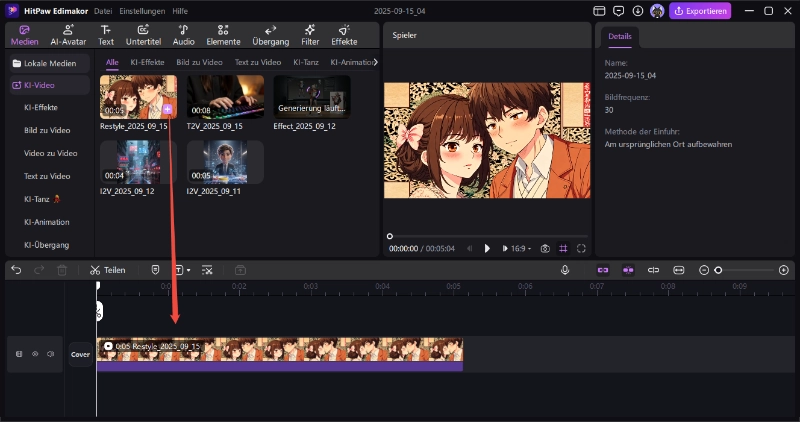This screenshot has width=800, height=422.
Task: Expand more filter tabs with right chevron
Action: (x=376, y=62)
